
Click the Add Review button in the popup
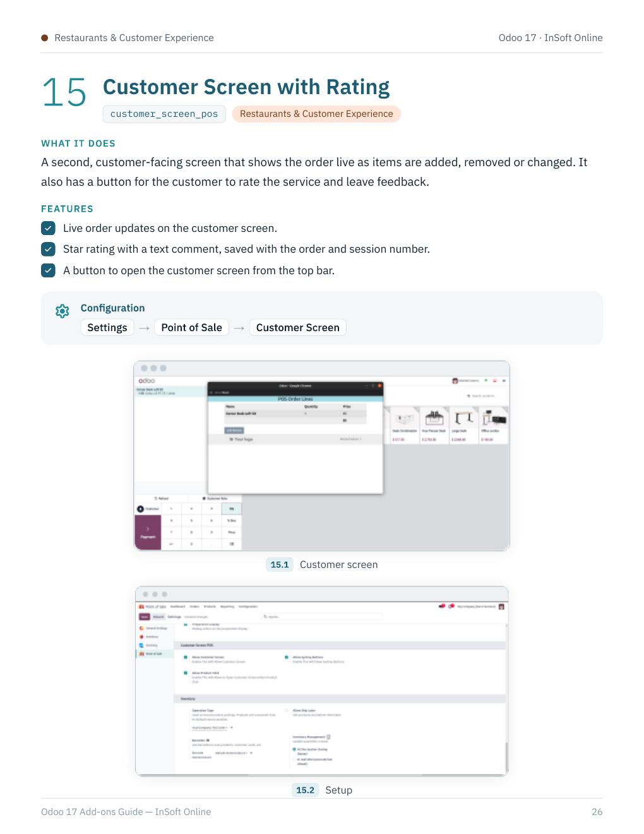click(x=234, y=430)
